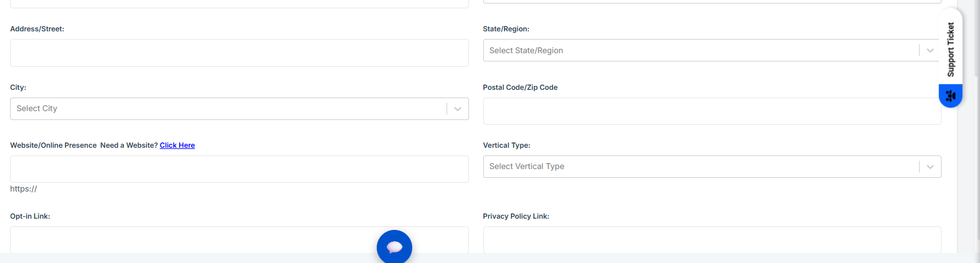Click the partial input field above Address/Street
Viewport: 980px width, 263px height.
tap(239, 4)
